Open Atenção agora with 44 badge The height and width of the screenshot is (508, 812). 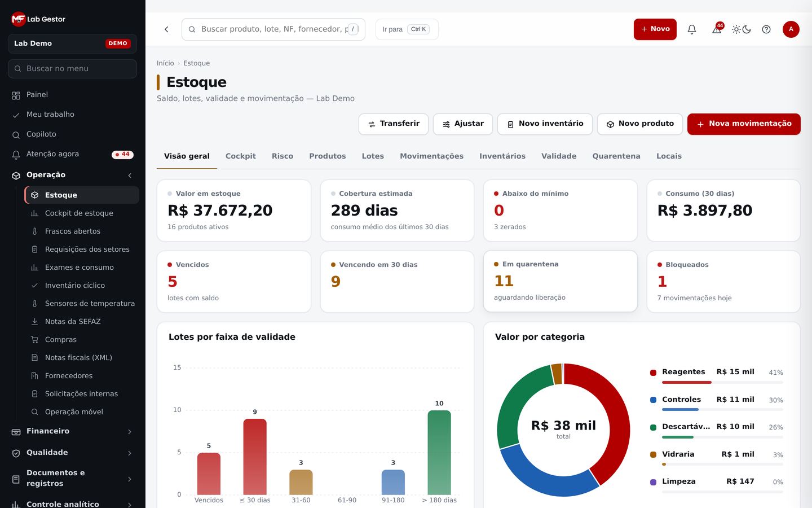tap(72, 154)
